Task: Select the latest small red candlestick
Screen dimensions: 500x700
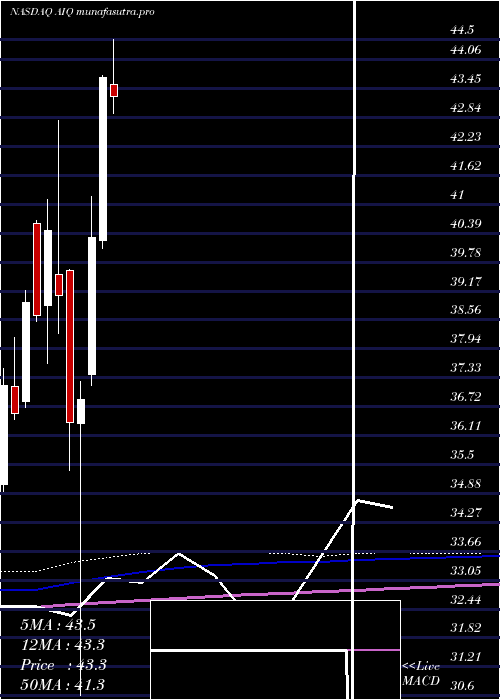Action: pos(114,90)
